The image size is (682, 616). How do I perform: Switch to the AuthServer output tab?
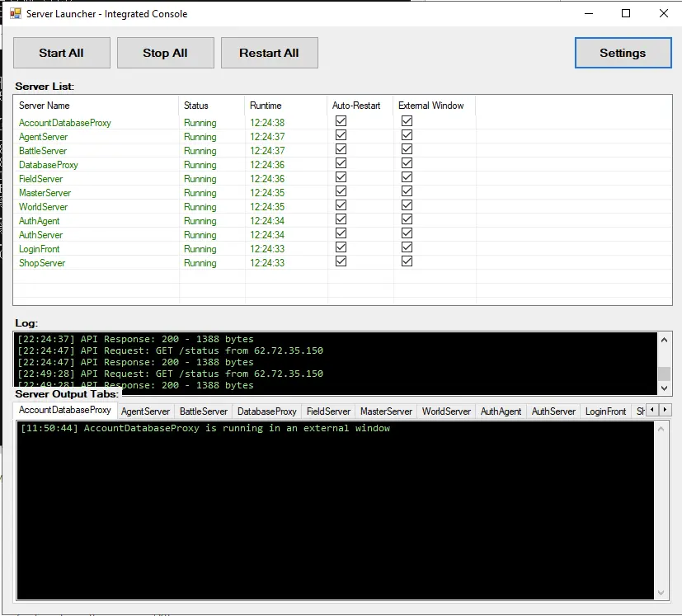(553, 411)
